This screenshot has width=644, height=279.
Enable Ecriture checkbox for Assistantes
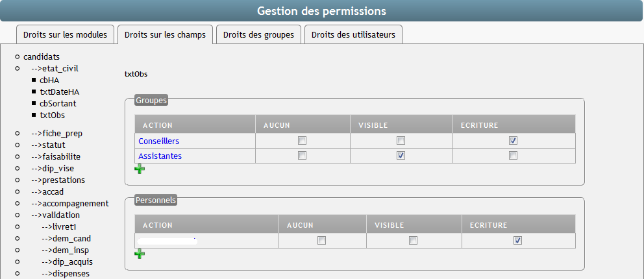coord(514,156)
